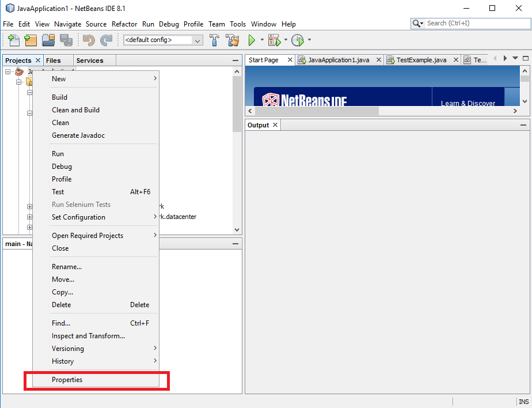Expand the New submenu
This screenshot has width=532, height=408.
pos(155,78)
